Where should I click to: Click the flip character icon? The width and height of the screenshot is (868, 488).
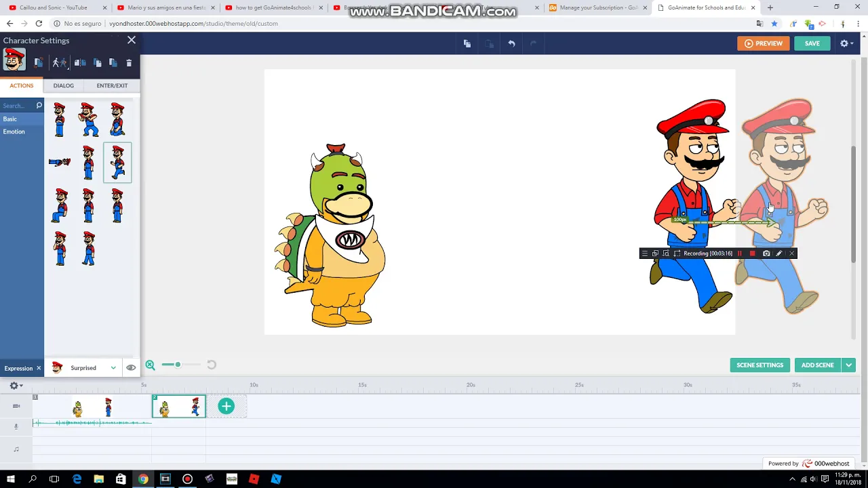pos(80,62)
